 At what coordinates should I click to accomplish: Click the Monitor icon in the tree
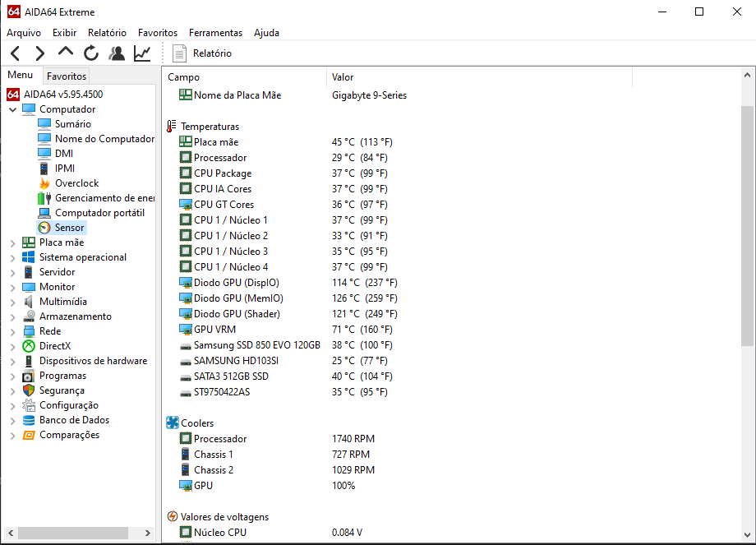pyautogui.click(x=29, y=287)
